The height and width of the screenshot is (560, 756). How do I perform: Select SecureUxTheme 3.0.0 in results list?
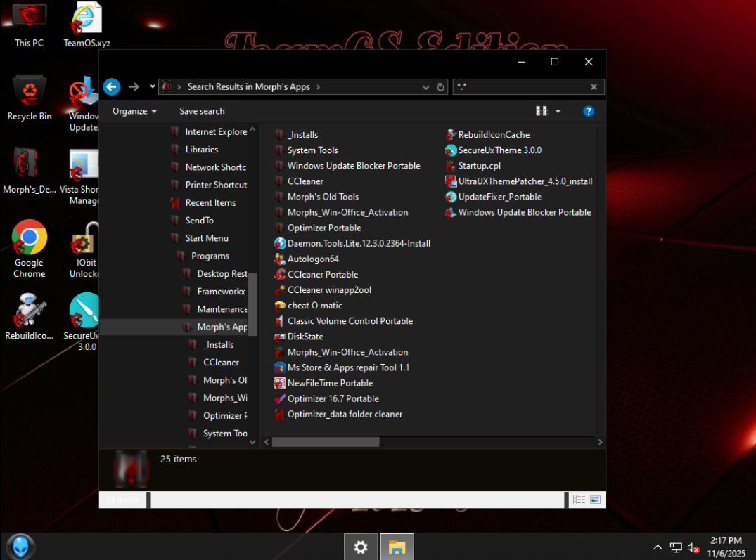499,150
